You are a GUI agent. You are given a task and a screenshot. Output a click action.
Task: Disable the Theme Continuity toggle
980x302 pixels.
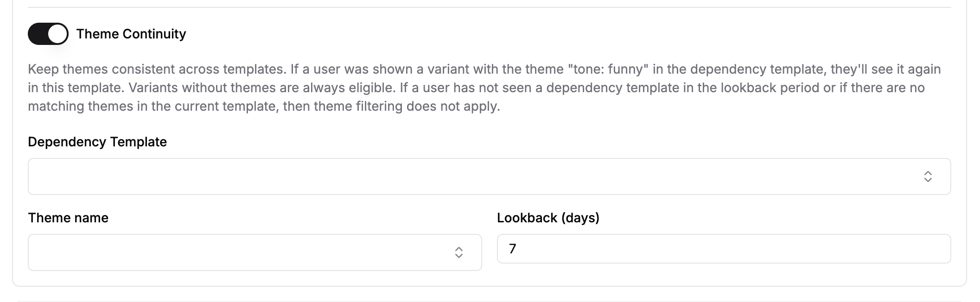(x=48, y=33)
